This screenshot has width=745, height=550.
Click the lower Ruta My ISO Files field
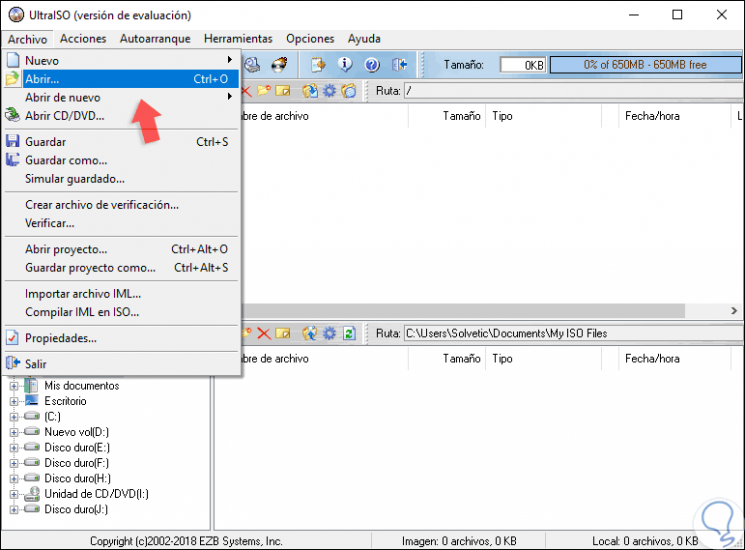tap(573, 333)
